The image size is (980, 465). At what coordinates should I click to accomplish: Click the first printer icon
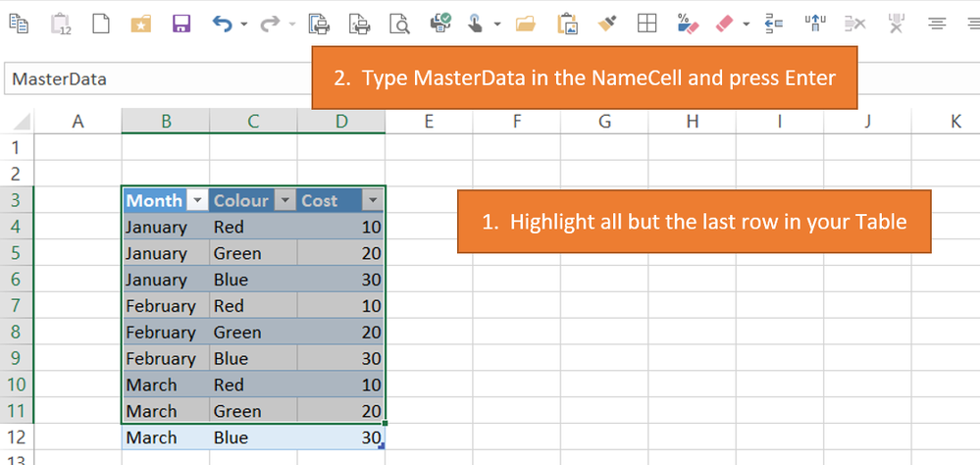[x=319, y=24]
